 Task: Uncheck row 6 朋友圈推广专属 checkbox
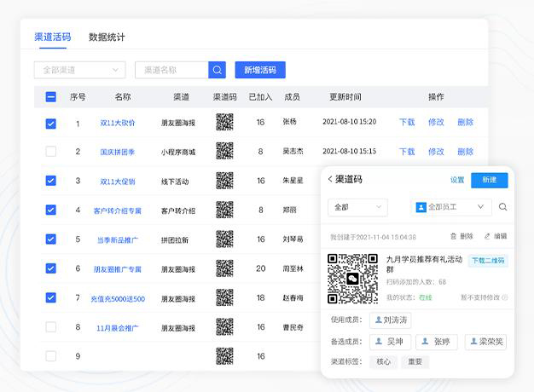(50, 268)
